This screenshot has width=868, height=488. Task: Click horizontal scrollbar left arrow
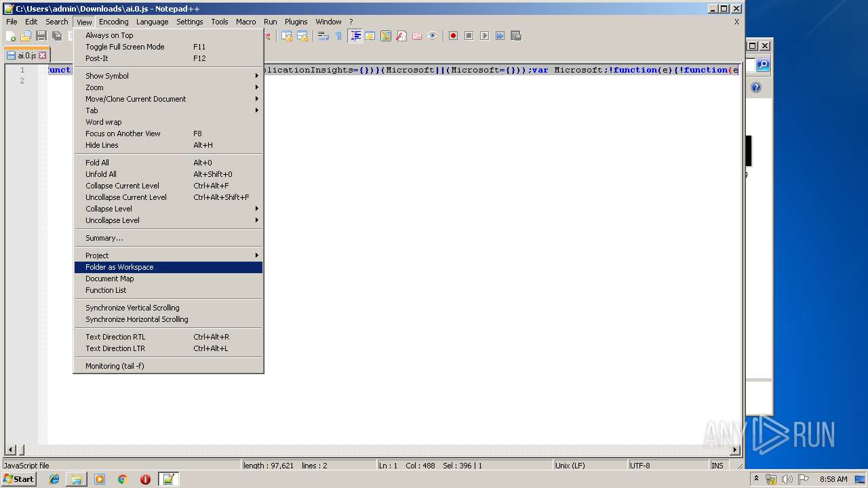[x=10, y=449]
